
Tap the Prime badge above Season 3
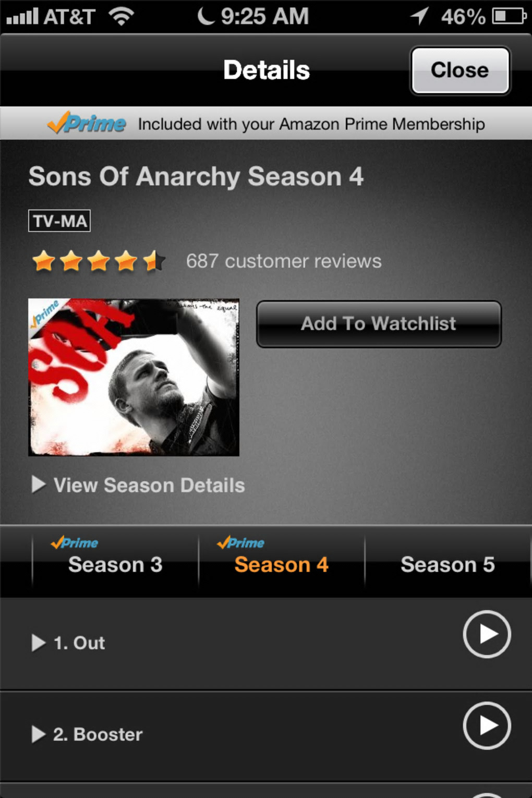tap(74, 543)
